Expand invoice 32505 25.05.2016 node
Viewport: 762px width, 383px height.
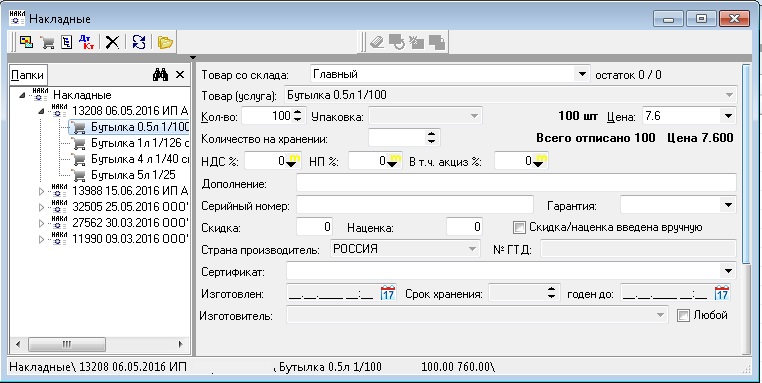click(x=41, y=208)
